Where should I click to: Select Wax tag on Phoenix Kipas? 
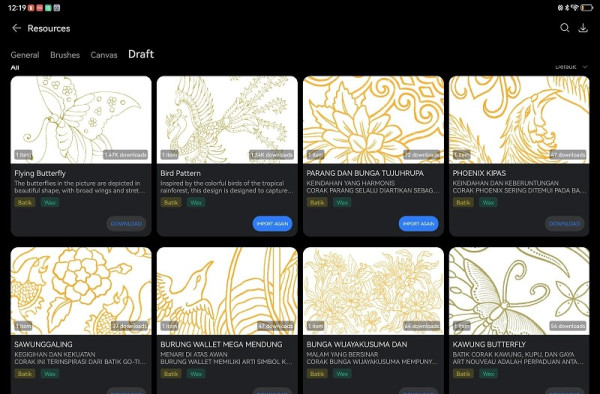pos(488,202)
